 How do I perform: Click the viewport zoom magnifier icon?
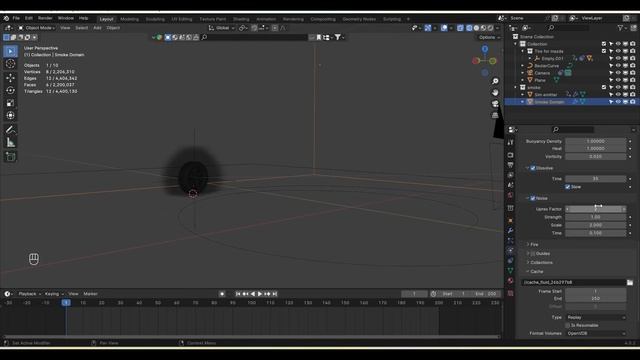tap(495, 81)
